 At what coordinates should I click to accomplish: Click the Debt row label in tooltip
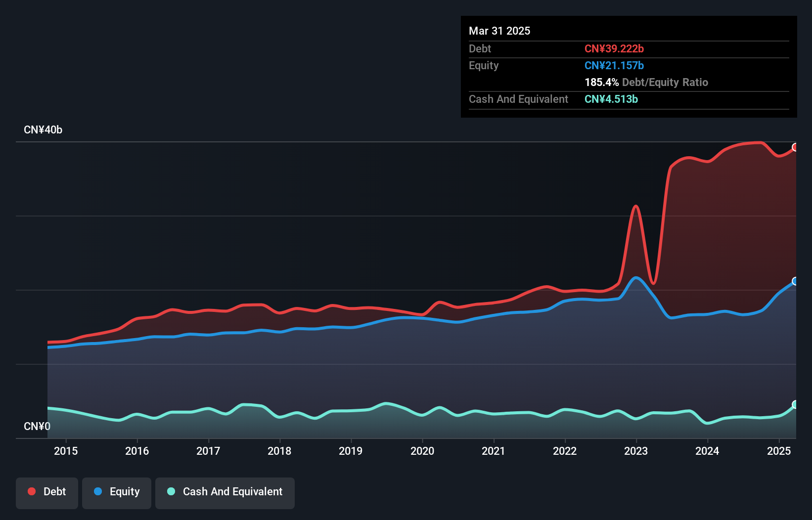[x=480, y=49]
